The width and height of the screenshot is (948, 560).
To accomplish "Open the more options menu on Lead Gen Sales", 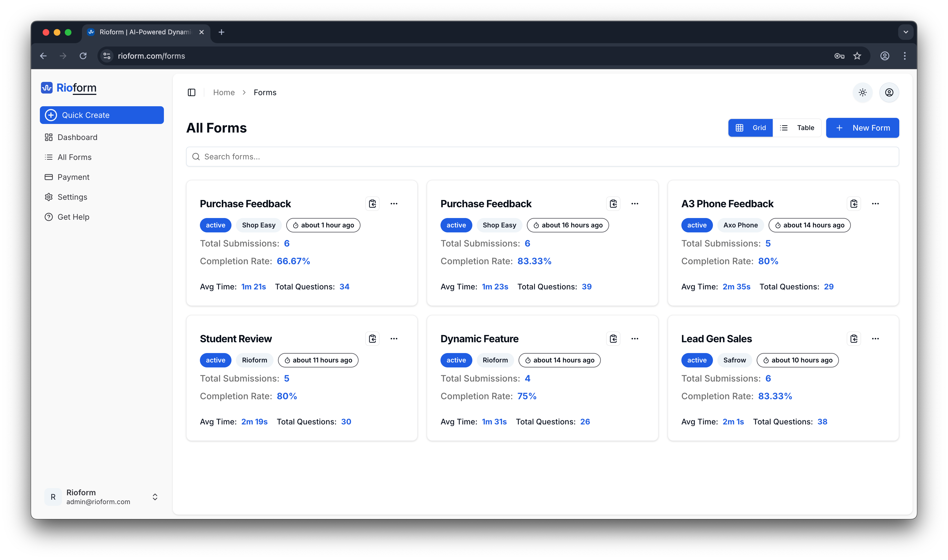I will click(876, 338).
